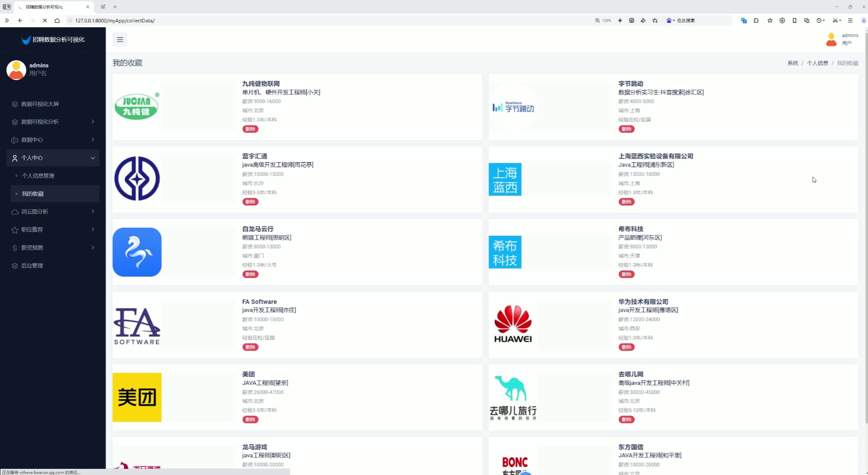Click the bookmark star icon in address bar

(x=655, y=21)
